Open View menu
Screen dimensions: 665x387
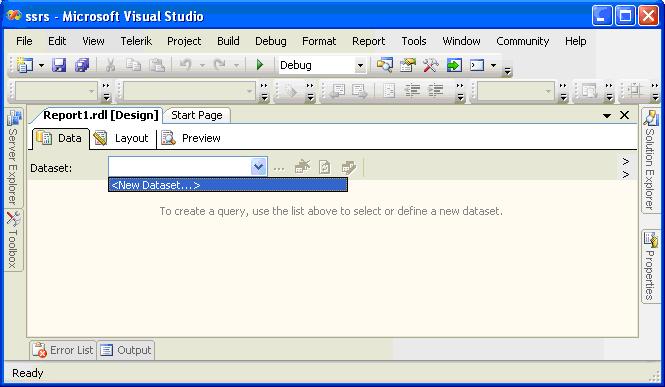(93, 41)
